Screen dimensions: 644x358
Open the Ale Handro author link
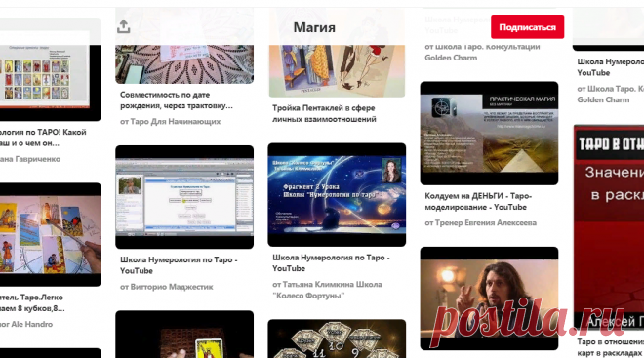coord(26,324)
